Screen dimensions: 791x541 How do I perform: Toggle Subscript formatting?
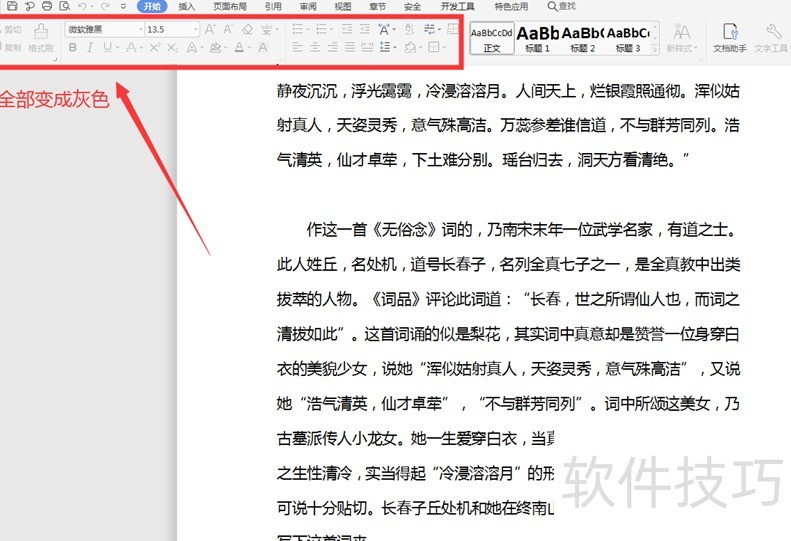coord(173,47)
